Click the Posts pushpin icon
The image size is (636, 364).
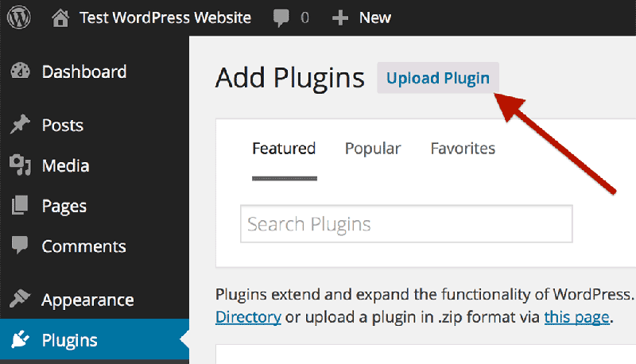pyautogui.click(x=20, y=124)
